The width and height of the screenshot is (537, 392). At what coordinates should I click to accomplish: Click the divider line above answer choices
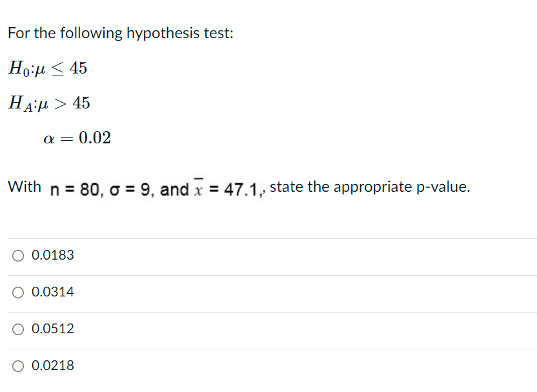pos(268,238)
